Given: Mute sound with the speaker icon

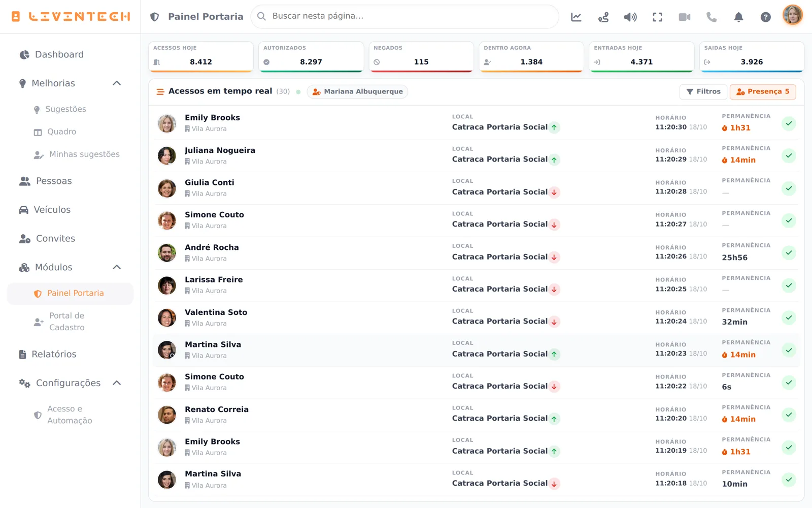Looking at the screenshot, I should [630, 17].
